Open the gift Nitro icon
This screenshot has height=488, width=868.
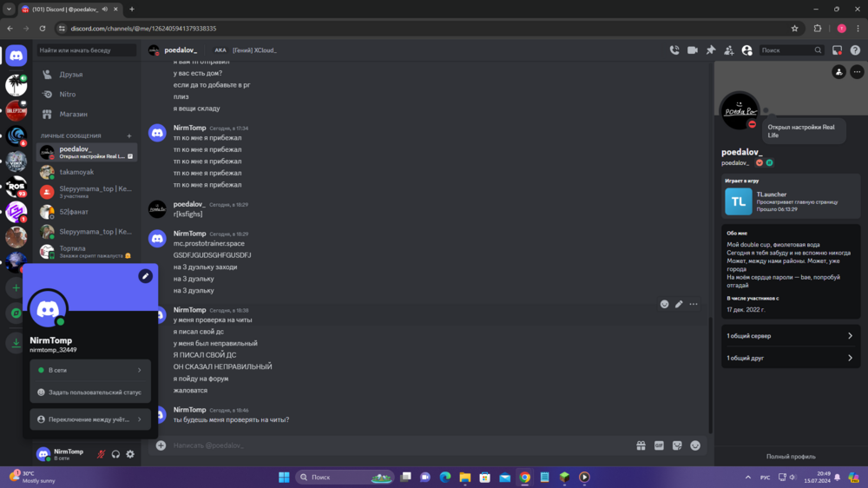coord(641,445)
